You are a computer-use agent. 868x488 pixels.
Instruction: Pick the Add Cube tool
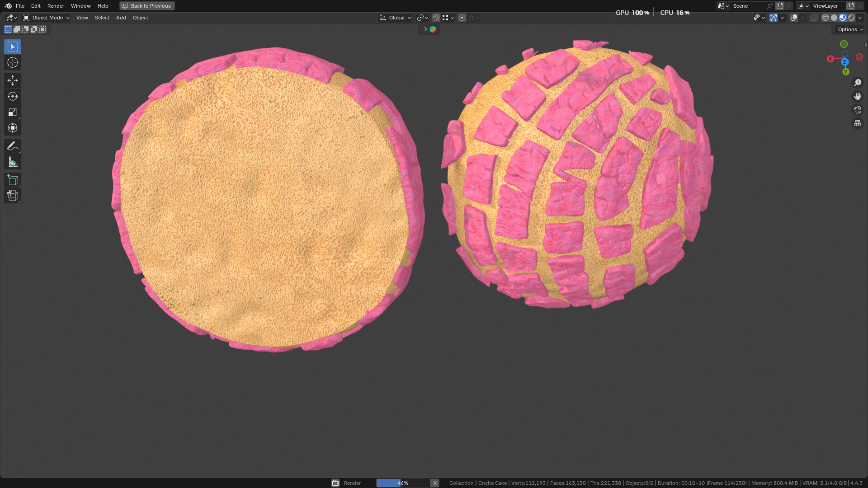click(x=13, y=180)
